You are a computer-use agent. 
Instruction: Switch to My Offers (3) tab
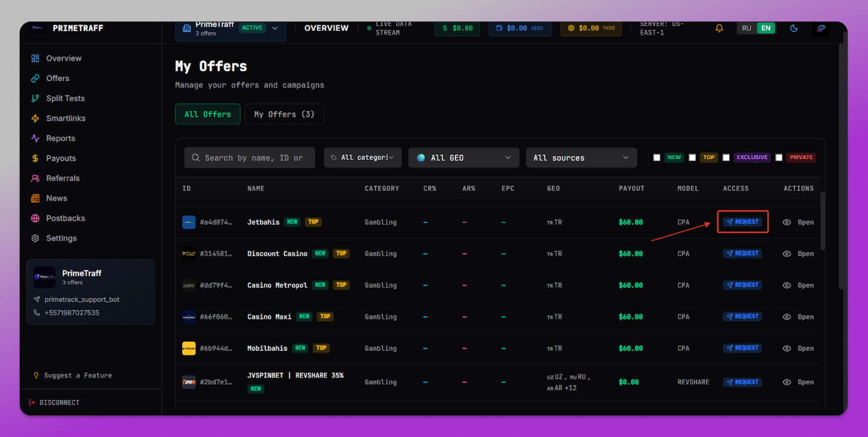[284, 114]
